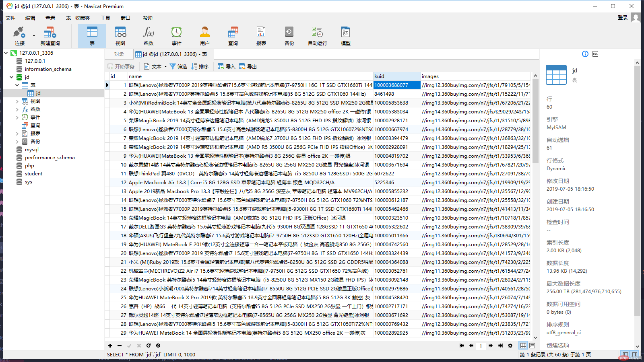Click the info icon in the right panel
This screenshot has height=362, width=644.
(585, 54)
